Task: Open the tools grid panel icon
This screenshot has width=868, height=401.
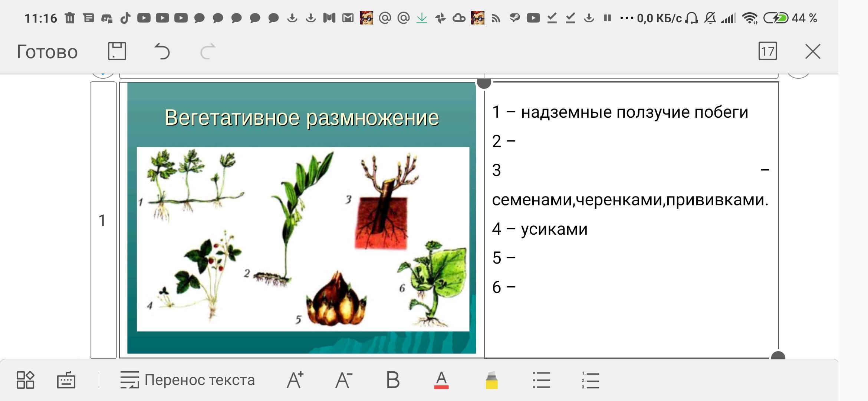Action: [x=25, y=380]
